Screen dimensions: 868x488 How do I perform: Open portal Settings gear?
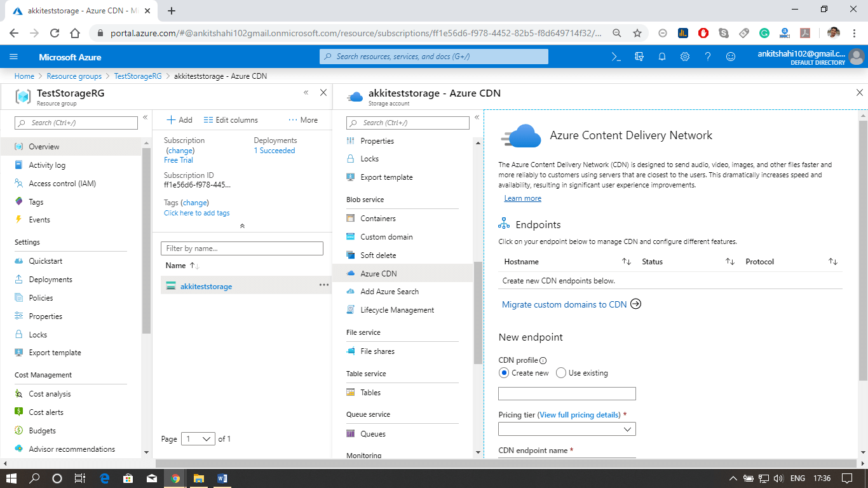[x=685, y=57]
